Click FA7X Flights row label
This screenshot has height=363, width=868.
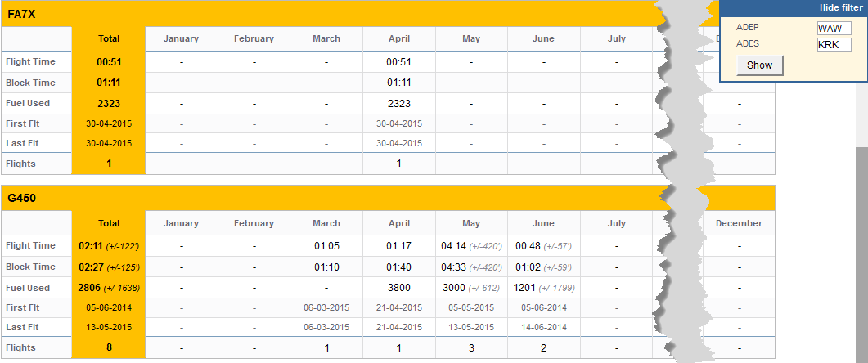(20, 164)
